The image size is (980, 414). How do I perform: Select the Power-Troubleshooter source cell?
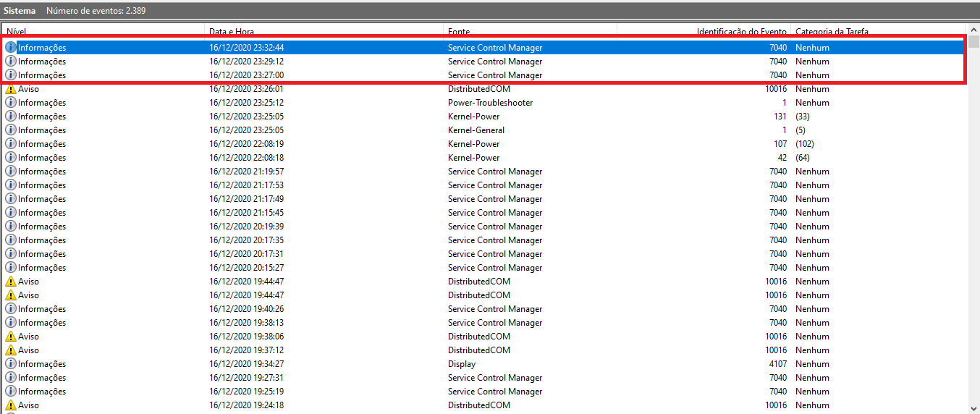coord(491,103)
